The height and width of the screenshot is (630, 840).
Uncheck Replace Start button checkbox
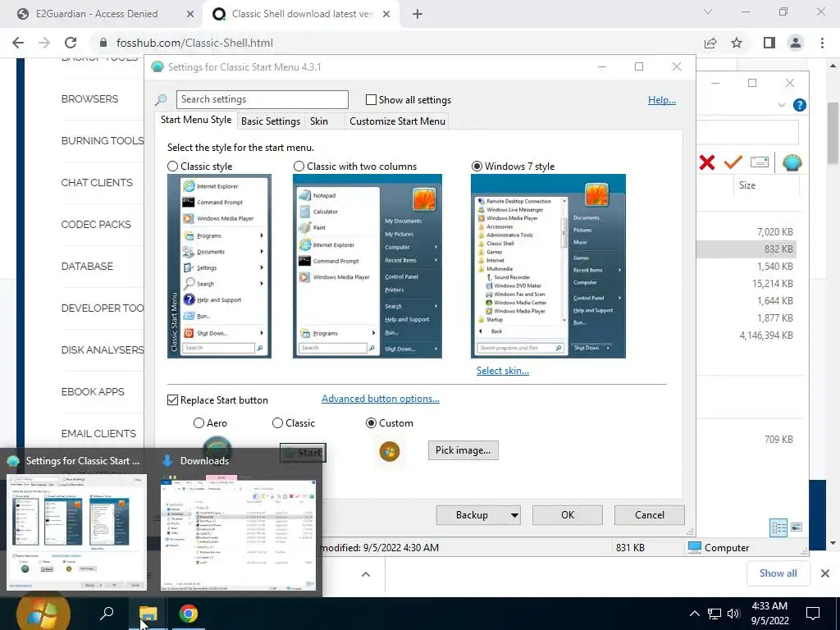(x=172, y=400)
